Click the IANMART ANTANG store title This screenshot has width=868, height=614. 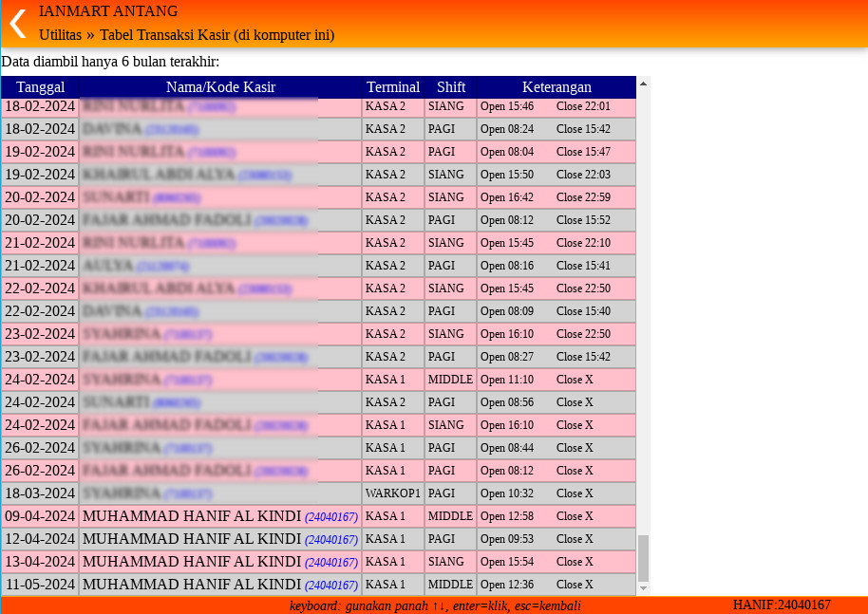[108, 11]
